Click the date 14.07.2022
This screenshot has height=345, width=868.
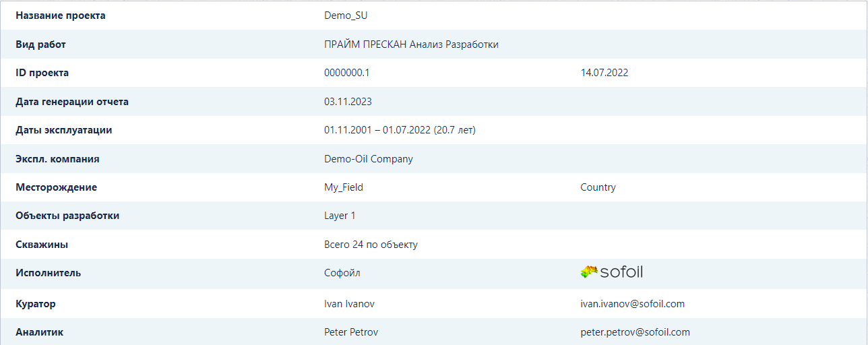pyautogui.click(x=604, y=73)
